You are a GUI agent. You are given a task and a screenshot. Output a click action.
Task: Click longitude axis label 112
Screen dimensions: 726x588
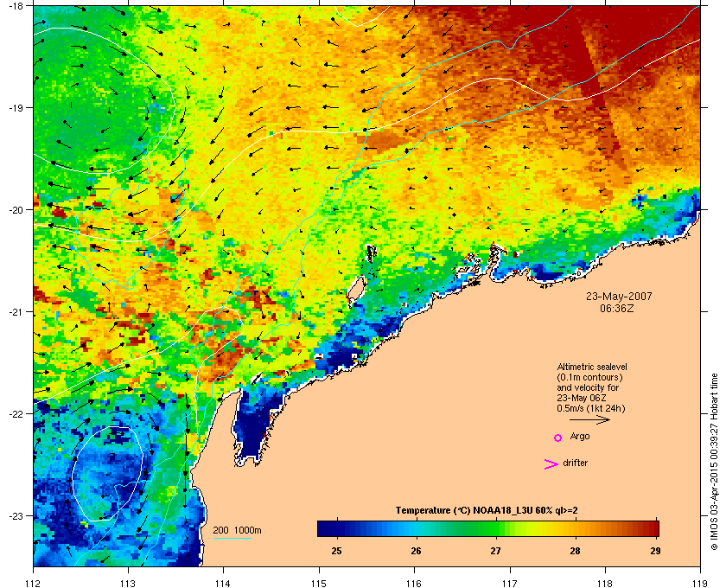(x=34, y=583)
